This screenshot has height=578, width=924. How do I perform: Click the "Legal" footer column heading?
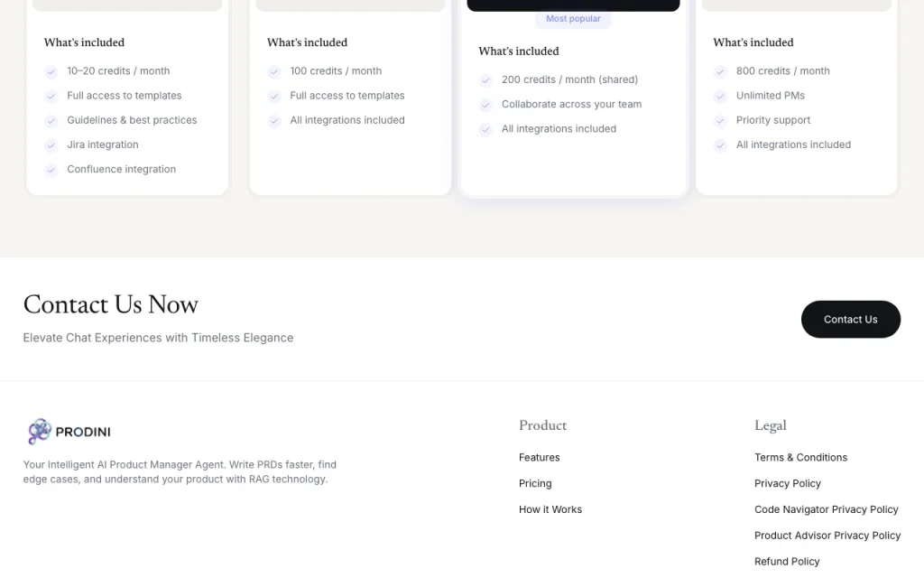(771, 425)
